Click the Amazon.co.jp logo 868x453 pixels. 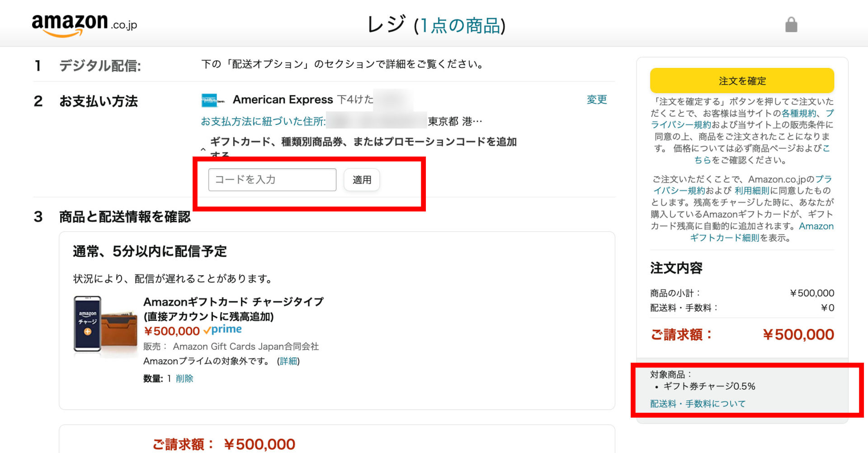coord(84,24)
